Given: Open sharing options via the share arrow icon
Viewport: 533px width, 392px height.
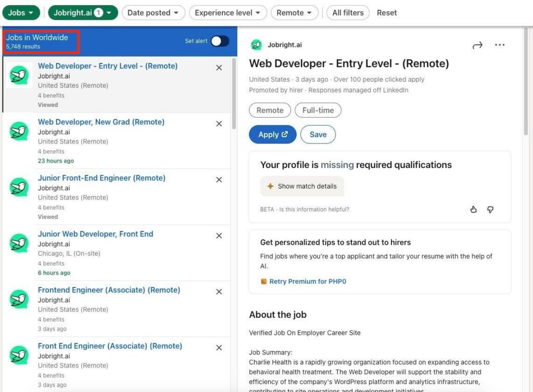Looking at the screenshot, I should pos(477,45).
